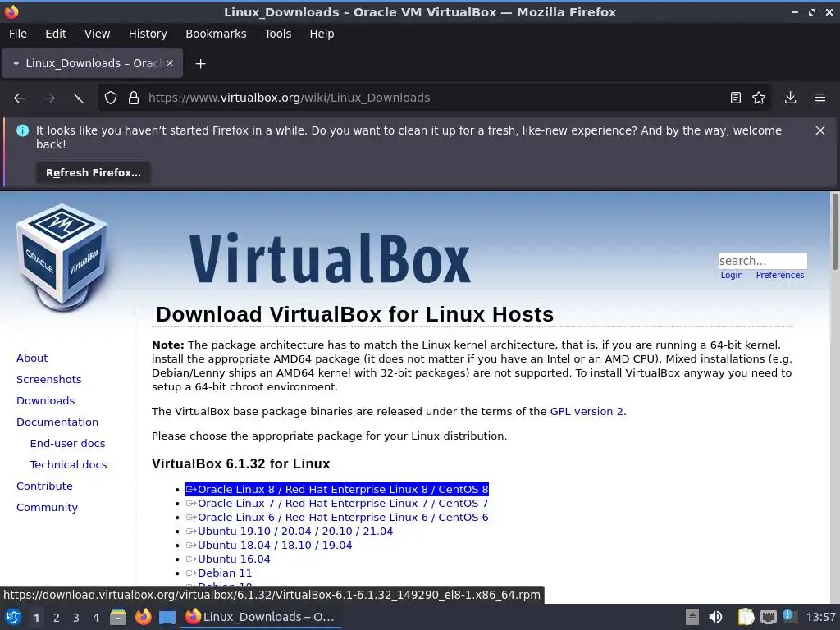840x630 pixels.
Task: Stop loading the page
Action: [x=78, y=98]
